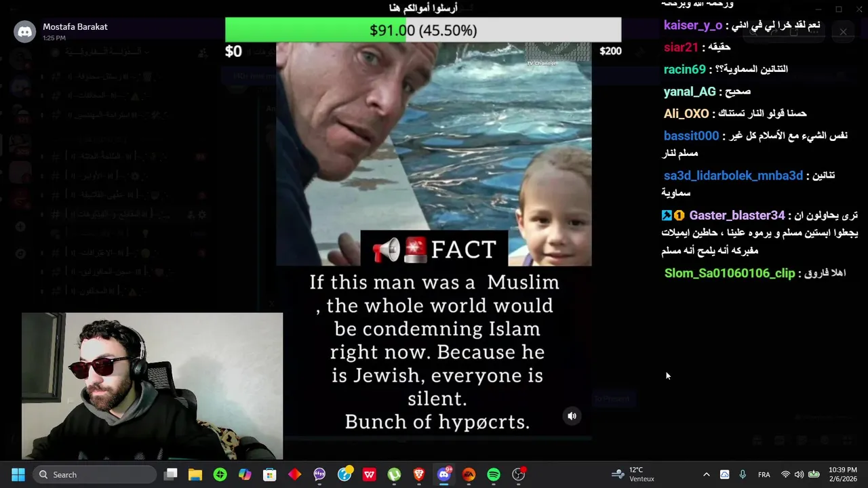Select chat username Gaster_blaster34
868x488 pixels.
(x=736, y=216)
